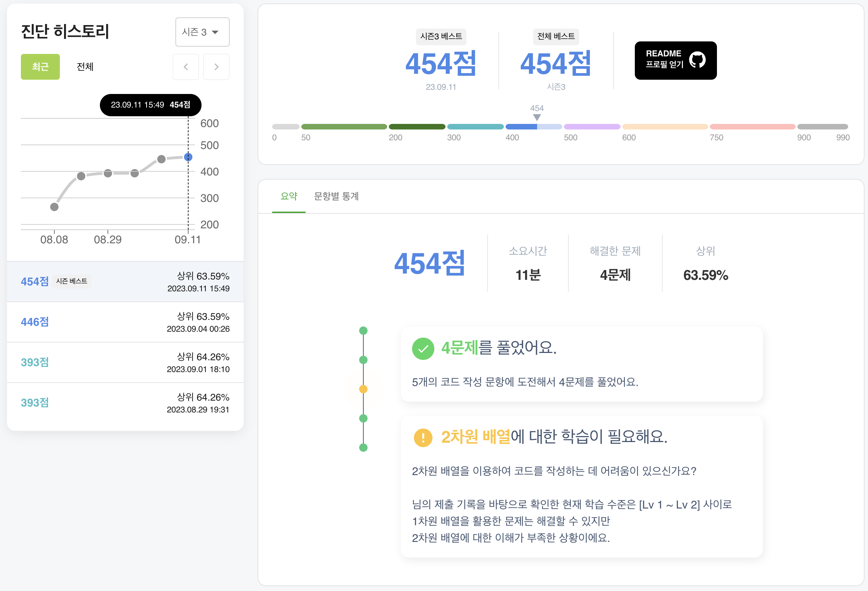The width and height of the screenshot is (868, 591).
Task: Switch history view to 전체
Action: point(85,67)
